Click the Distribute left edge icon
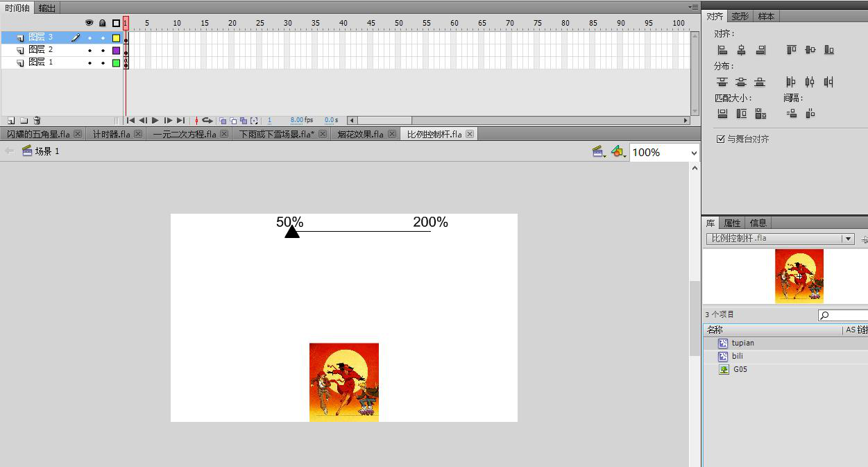868x467 pixels. coord(791,82)
